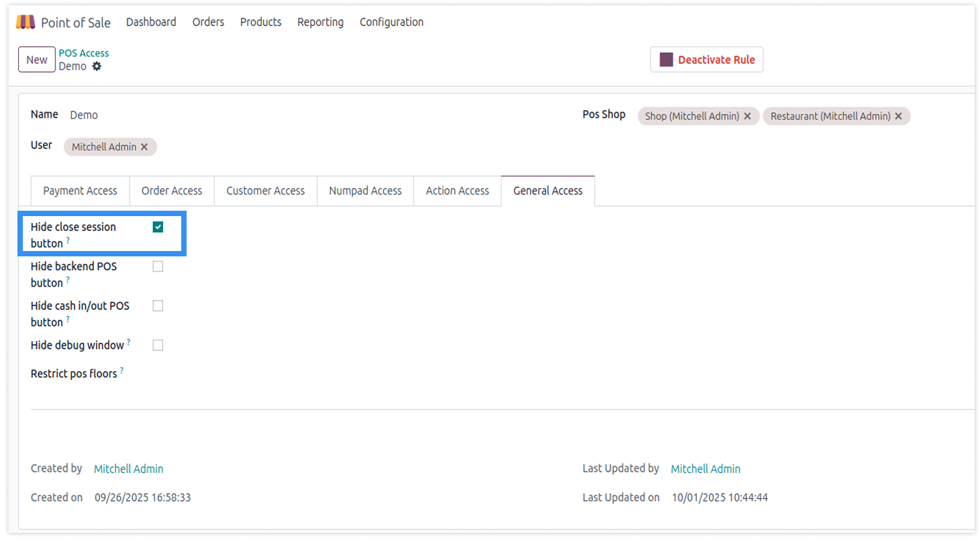Uncheck the Hide close session button checkbox
Screen dimensions: 980x553
(x=158, y=227)
